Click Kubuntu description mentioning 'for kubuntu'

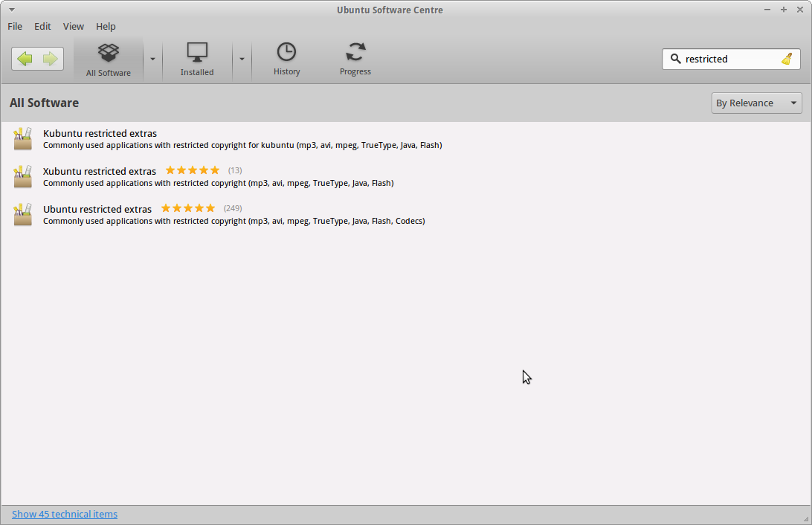click(242, 146)
